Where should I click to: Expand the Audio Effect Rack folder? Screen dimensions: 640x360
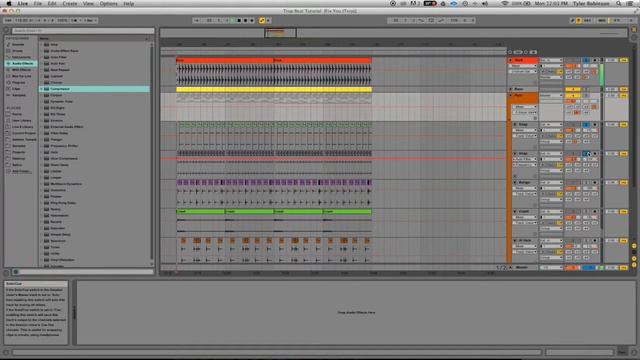point(42,51)
